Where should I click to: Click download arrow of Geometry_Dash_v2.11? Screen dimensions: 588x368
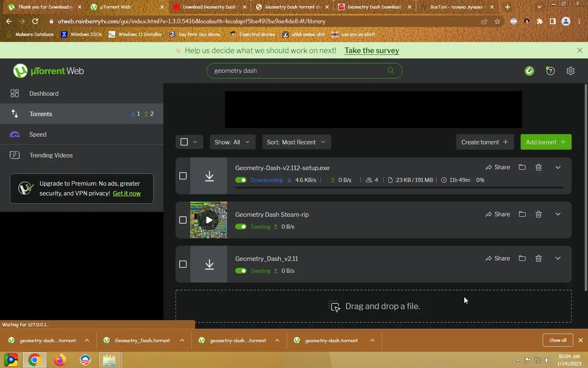(209, 264)
